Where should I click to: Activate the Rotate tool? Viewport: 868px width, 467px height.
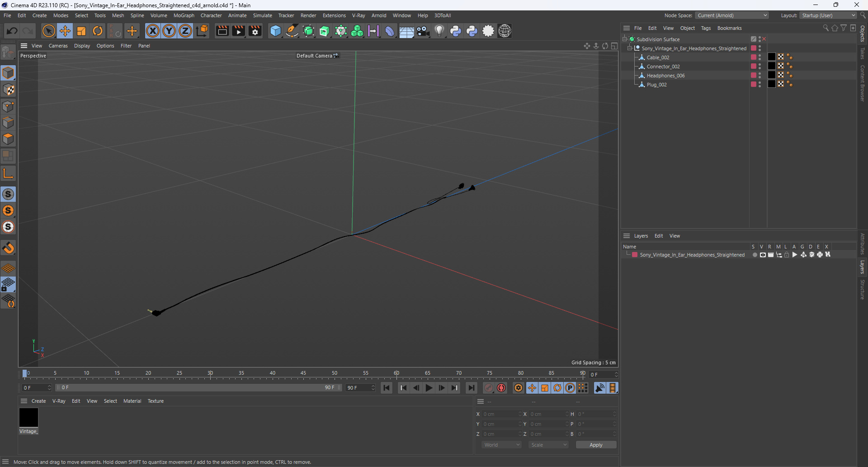coord(98,31)
